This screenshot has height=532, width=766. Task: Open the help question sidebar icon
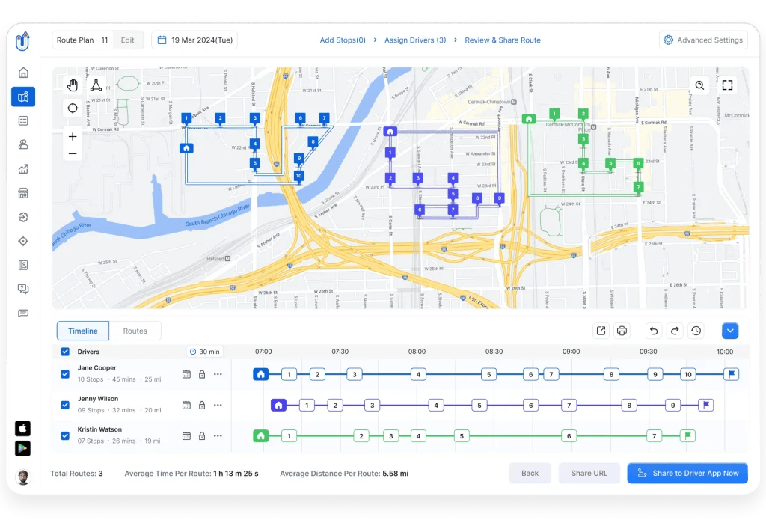(23, 289)
